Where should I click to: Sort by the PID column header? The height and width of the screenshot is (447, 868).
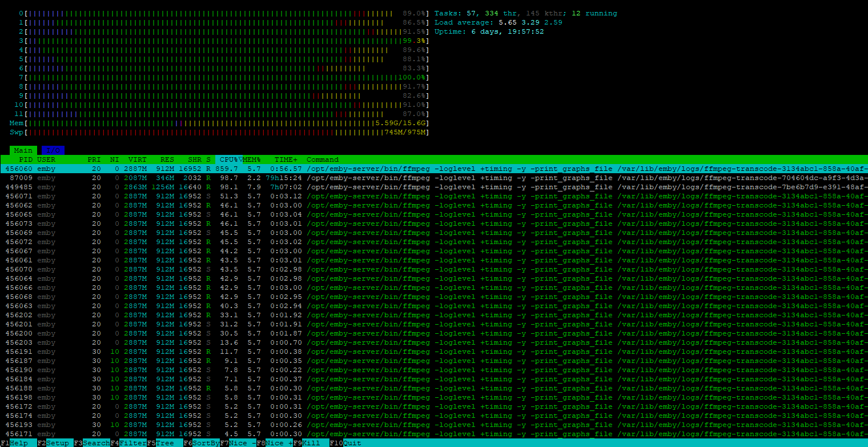coord(26,159)
